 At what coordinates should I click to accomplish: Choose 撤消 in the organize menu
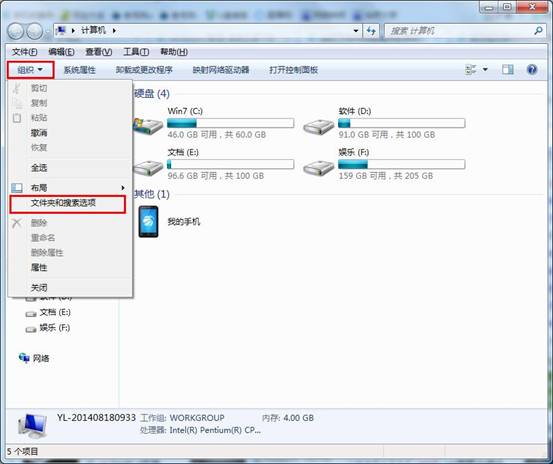click(x=39, y=133)
